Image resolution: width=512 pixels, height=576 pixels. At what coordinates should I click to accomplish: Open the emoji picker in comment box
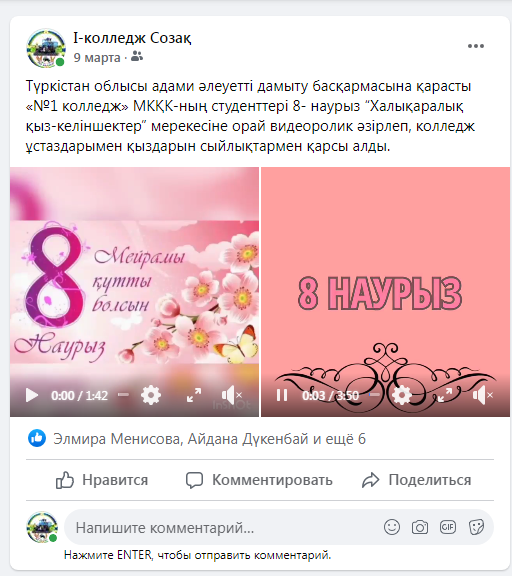392,528
